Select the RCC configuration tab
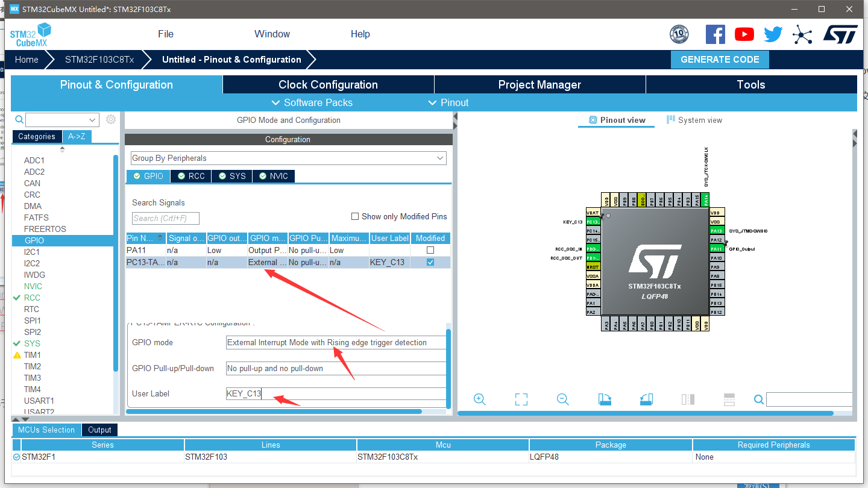868x488 pixels. pyautogui.click(x=191, y=176)
